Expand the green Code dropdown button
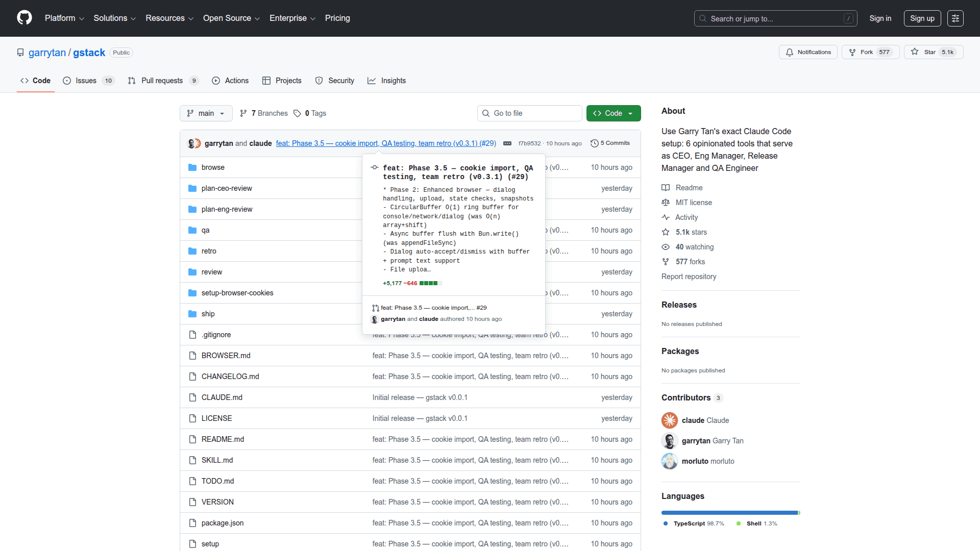This screenshot has width=980, height=551. [613, 113]
